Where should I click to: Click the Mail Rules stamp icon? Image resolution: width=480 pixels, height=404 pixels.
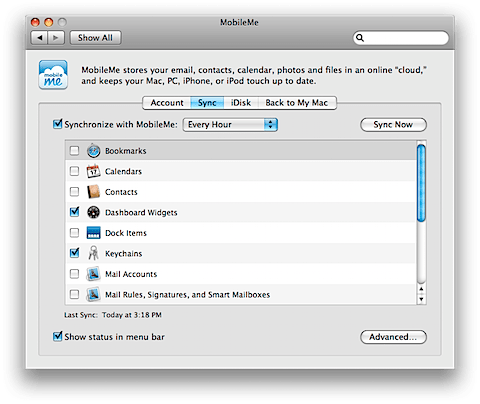coord(93,295)
